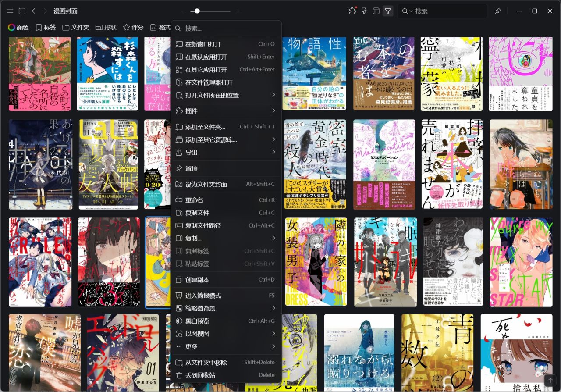Expand the 复制... submenu
Viewport: 561px width, 392px height.
226,238
